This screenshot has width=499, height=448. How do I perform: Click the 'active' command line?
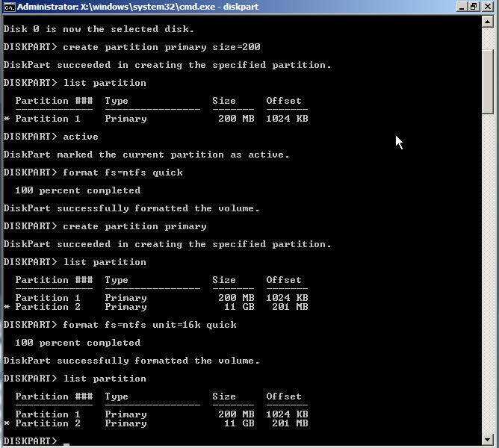pyautogui.click(x=81, y=137)
